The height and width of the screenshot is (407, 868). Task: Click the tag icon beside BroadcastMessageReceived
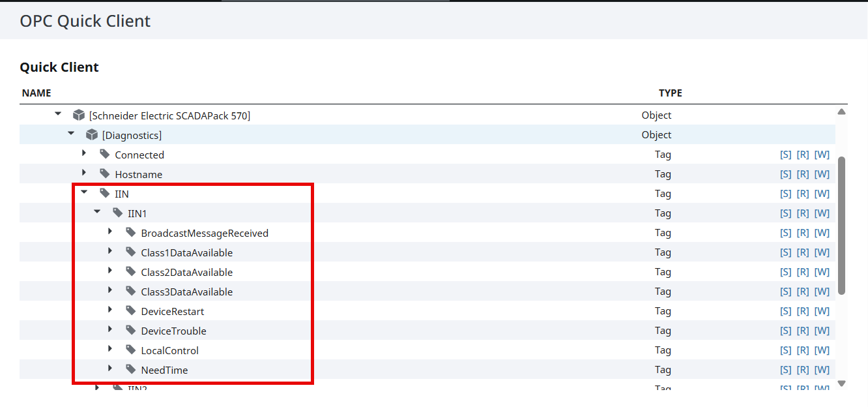coord(131,232)
